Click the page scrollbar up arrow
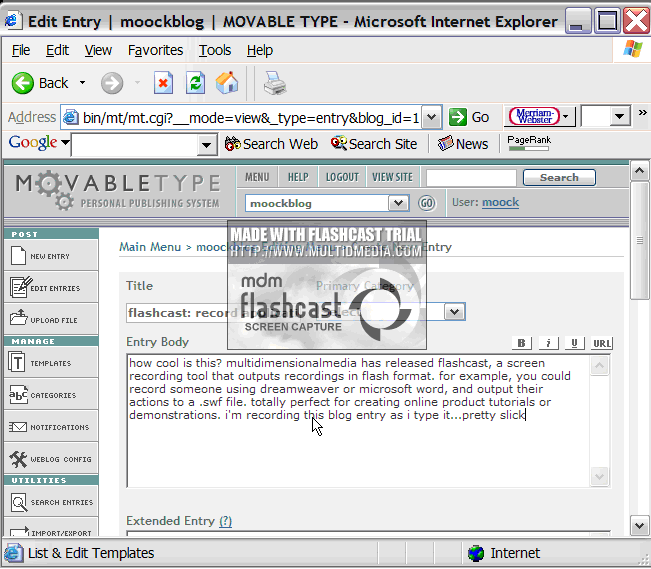The width and height of the screenshot is (651, 569). (x=639, y=170)
